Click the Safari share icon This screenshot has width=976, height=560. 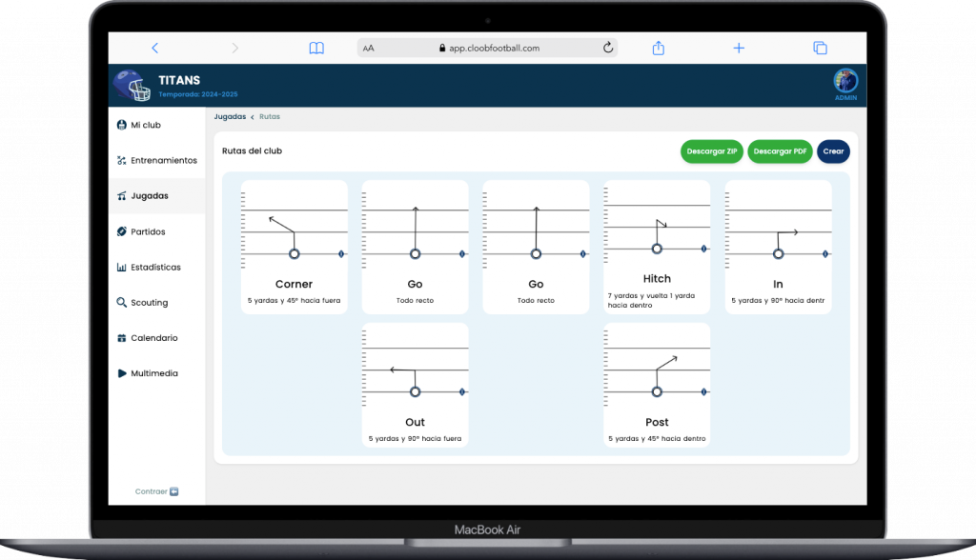coord(658,48)
